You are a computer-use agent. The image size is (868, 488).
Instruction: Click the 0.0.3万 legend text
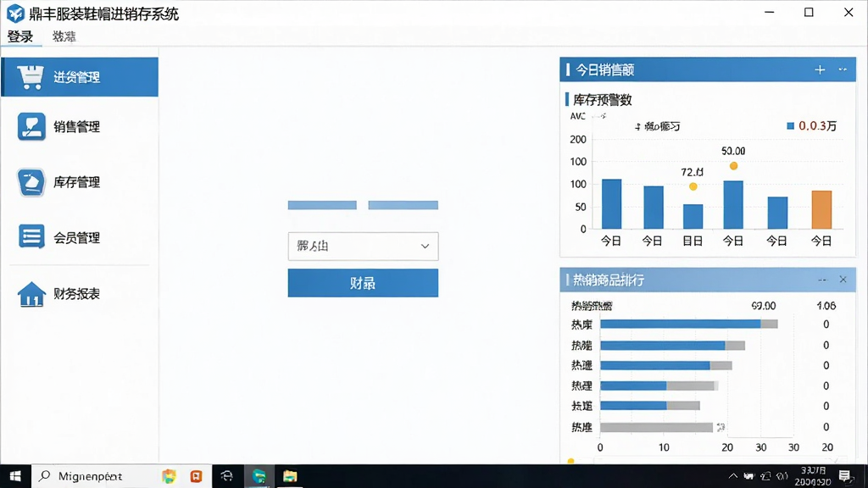[x=817, y=126]
